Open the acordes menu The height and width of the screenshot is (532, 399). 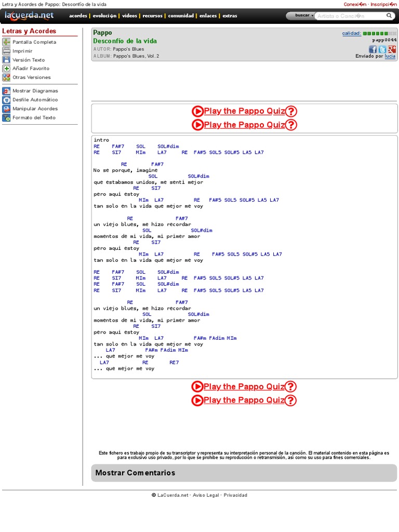click(x=78, y=16)
